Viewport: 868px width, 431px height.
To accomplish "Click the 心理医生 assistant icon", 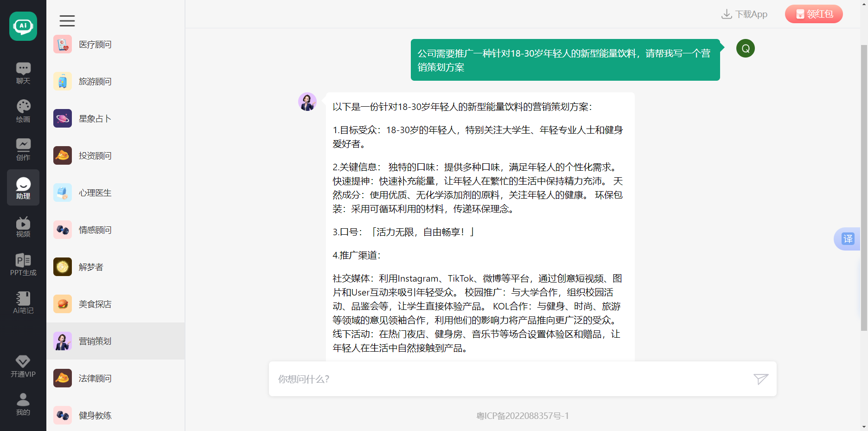I will coord(63,193).
